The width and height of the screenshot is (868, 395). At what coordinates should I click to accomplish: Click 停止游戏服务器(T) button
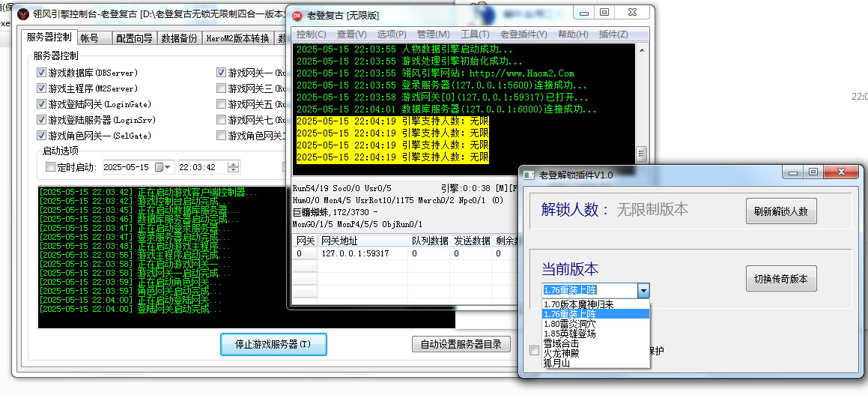273,344
